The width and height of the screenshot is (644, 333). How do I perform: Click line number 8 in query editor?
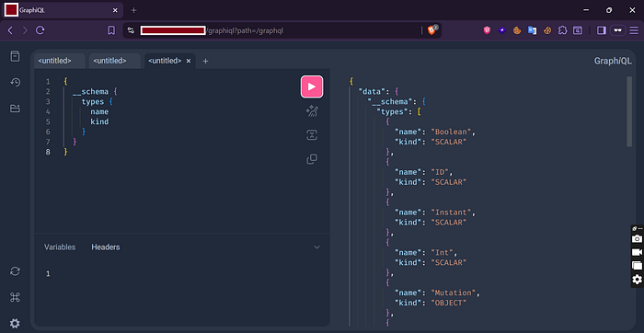point(48,152)
